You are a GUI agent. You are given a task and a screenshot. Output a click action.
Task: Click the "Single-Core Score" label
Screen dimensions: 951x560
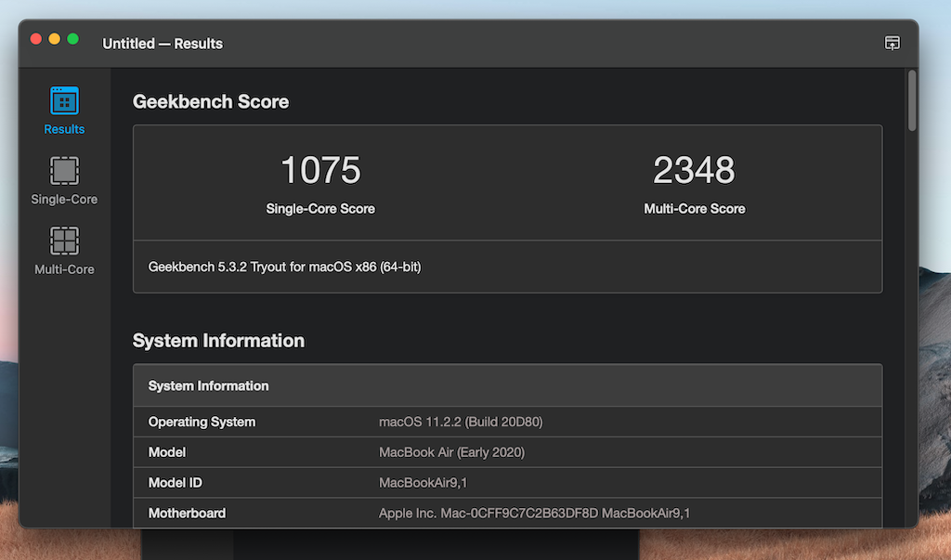(320, 209)
